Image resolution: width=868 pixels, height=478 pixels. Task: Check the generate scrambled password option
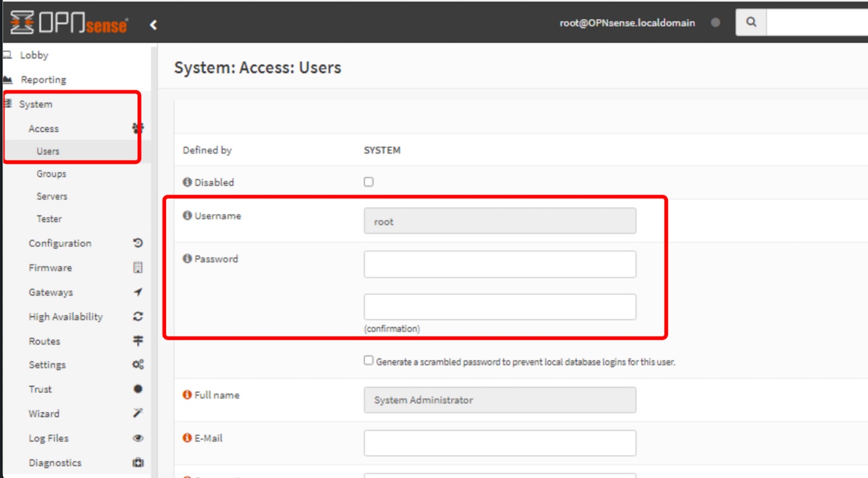click(x=369, y=361)
